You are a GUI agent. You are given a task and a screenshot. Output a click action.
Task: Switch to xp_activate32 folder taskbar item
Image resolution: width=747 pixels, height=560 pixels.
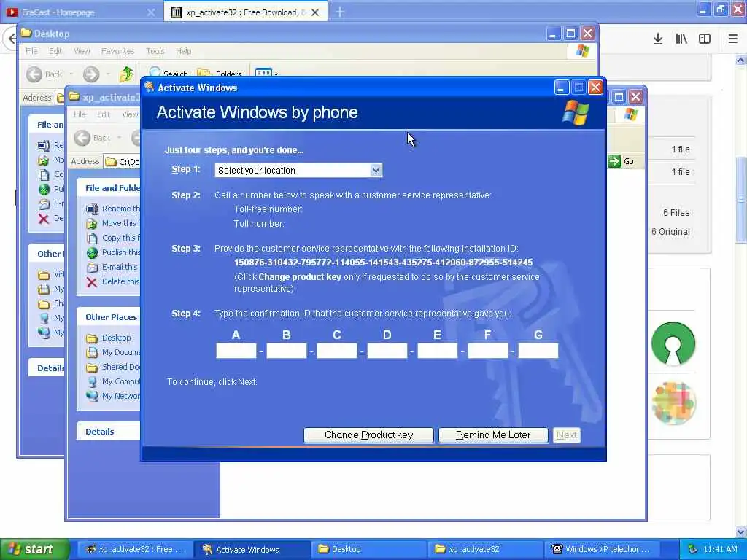point(485,549)
